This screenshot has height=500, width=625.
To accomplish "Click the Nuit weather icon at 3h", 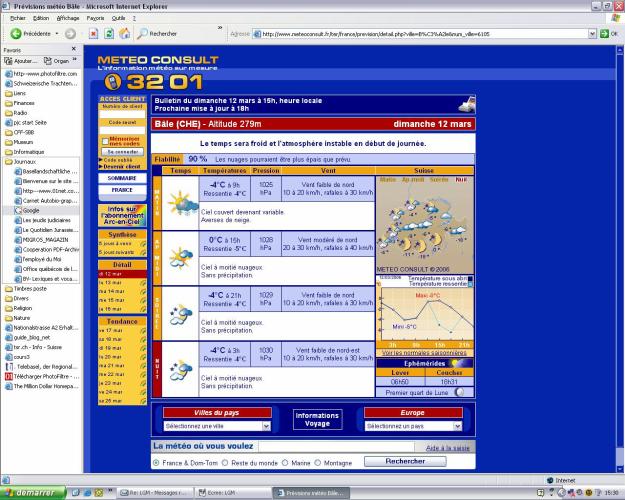I will (x=181, y=370).
